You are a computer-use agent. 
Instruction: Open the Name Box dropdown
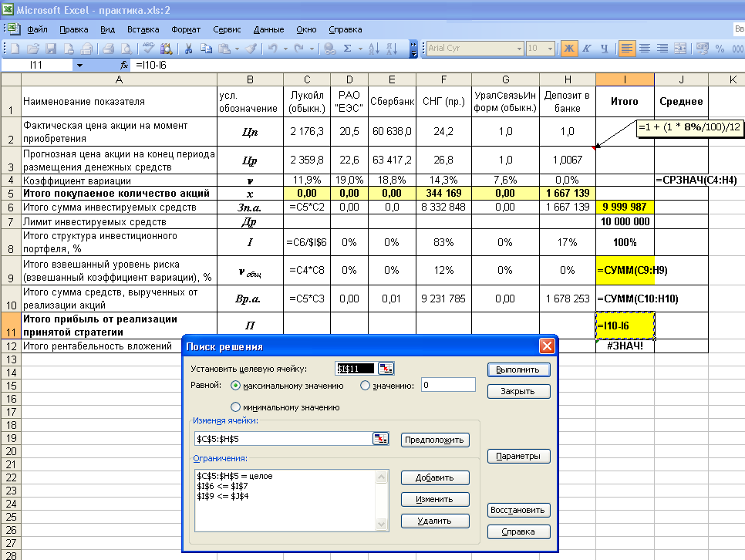tap(79, 65)
